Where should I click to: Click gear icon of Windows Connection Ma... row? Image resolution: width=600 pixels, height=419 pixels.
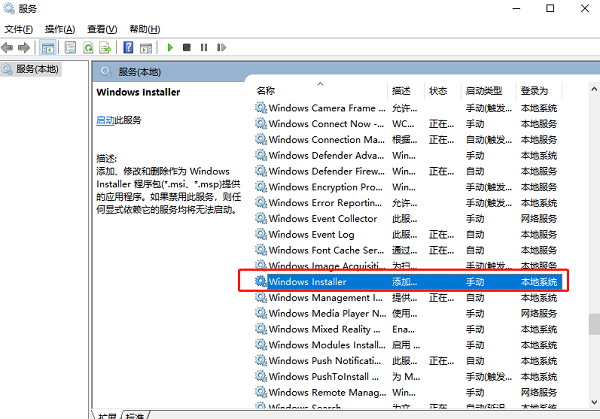(x=261, y=139)
